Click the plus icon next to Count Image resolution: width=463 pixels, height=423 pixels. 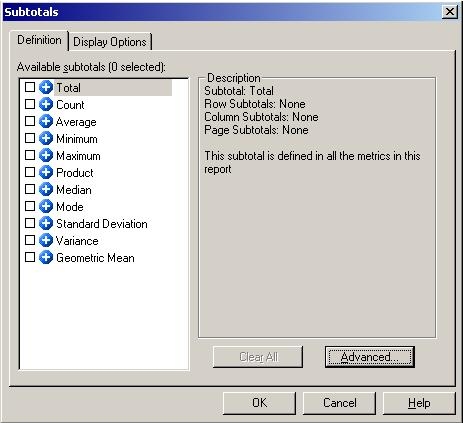click(x=46, y=104)
